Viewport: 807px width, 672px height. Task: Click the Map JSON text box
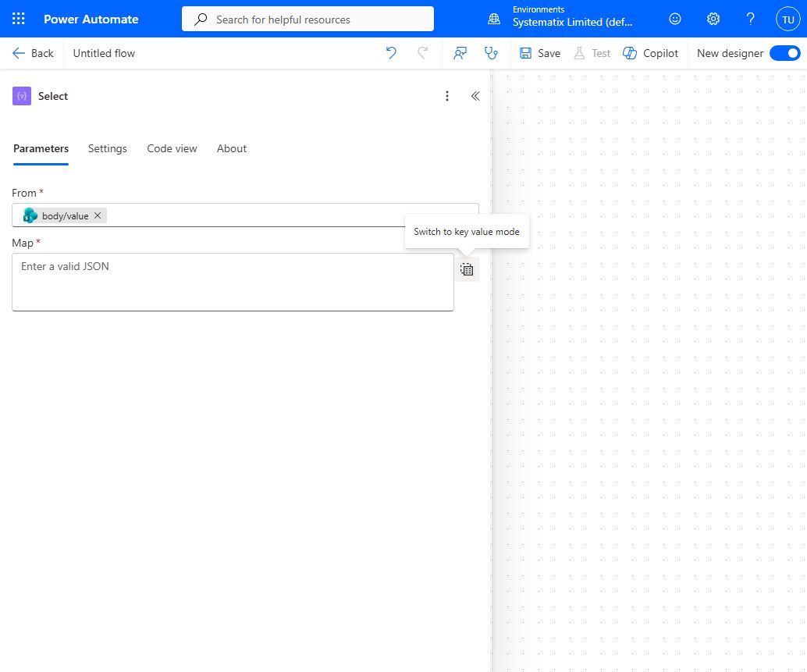click(x=233, y=282)
